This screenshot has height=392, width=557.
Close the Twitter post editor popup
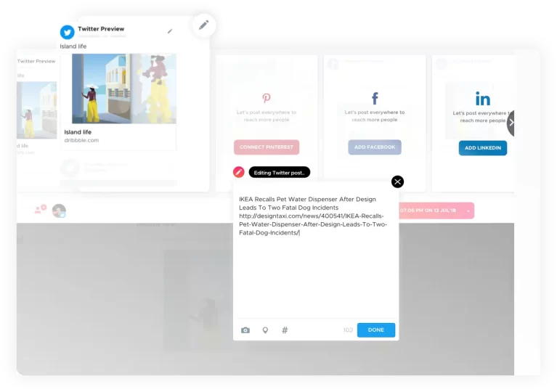point(397,181)
